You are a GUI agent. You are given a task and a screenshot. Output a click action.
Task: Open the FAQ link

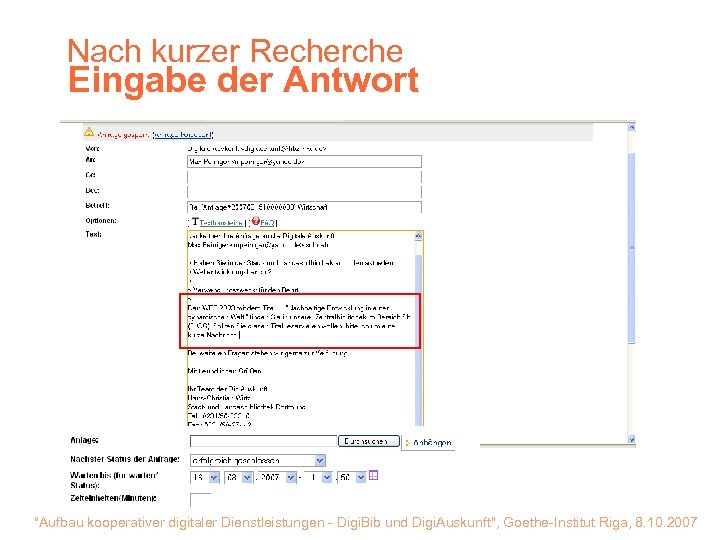point(267,223)
